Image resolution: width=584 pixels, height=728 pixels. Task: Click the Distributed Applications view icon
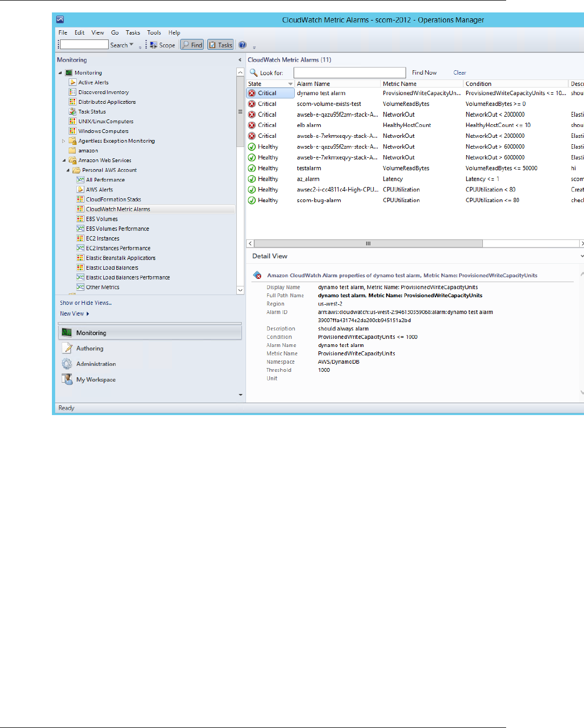tap(72, 102)
